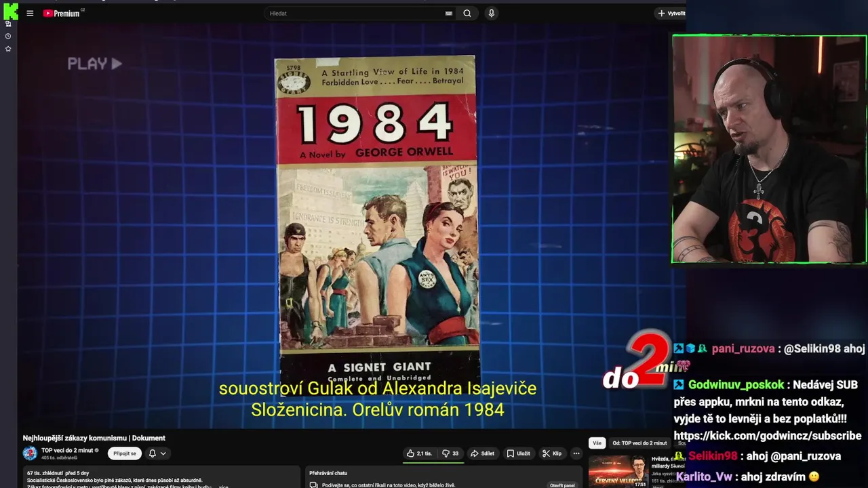This screenshot has height=488, width=868.
Task: Click the subscriber count 405 tis. odběratelů
Action: click(59, 457)
